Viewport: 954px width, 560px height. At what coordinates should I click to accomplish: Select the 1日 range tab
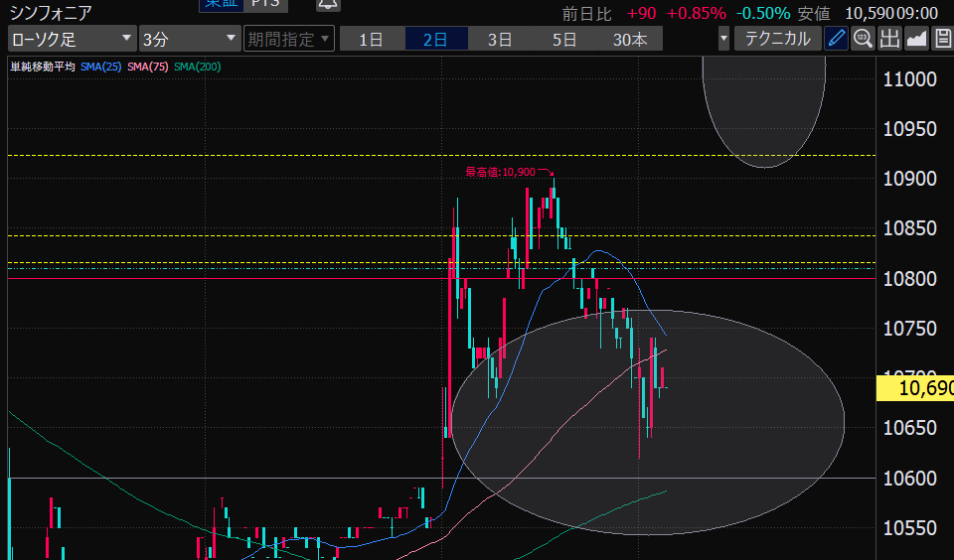tap(371, 40)
